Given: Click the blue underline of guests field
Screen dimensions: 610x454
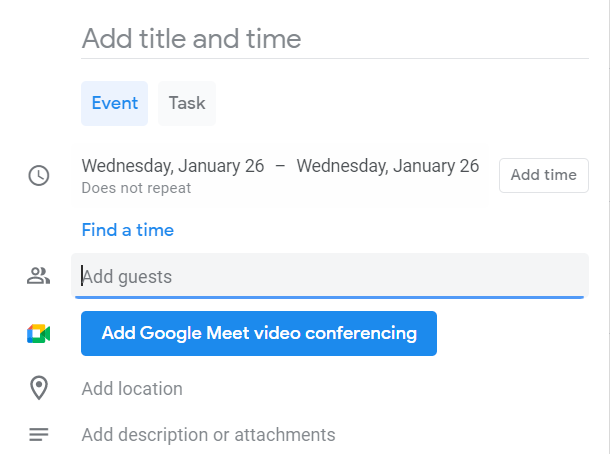Looking at the screenshot, I should (330, 296).
